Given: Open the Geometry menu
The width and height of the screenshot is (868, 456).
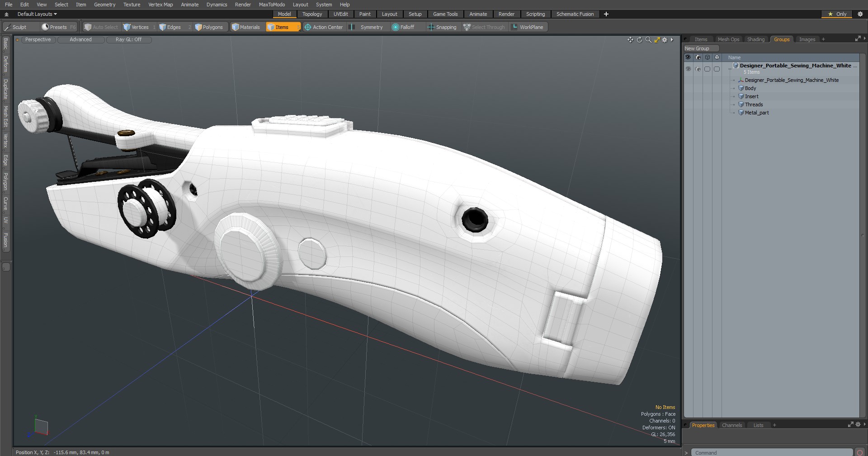Looking at the screenshot, I should (x=104, y=5).
